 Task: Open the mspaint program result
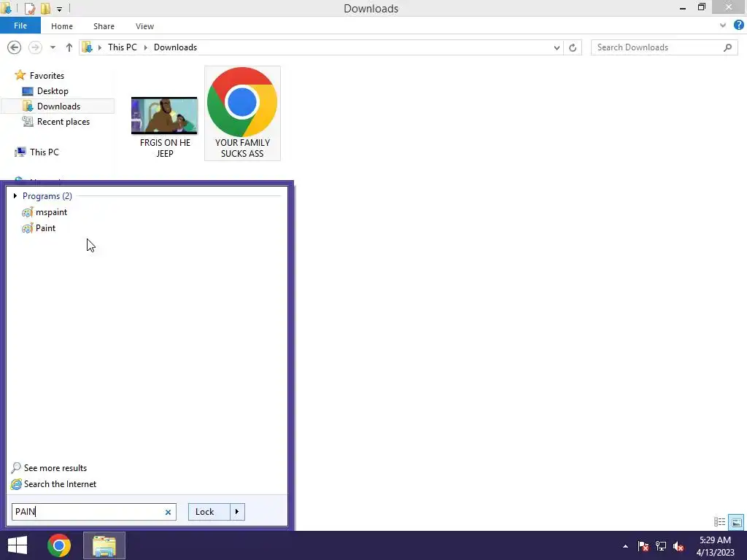tap(44, 212)
